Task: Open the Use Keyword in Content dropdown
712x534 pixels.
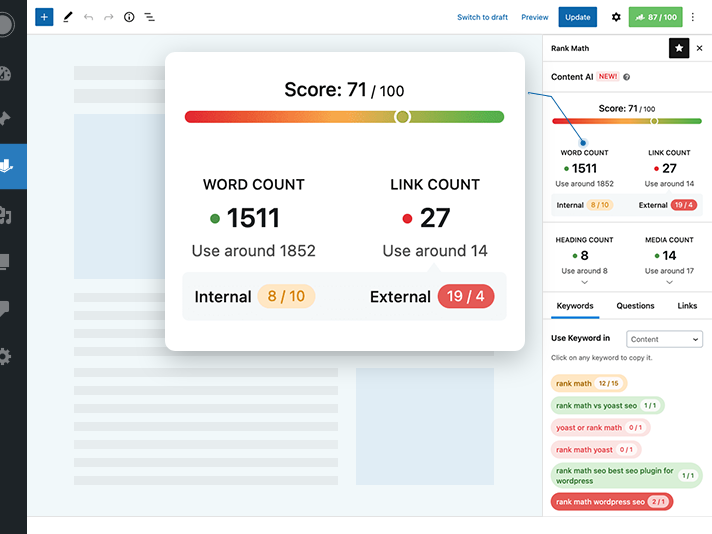Action: pos(664,339)
